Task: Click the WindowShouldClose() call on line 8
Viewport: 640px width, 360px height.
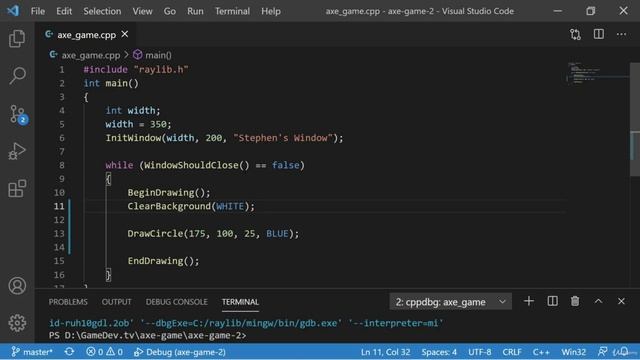Action: pyautogui.click(x=197, y=165)
